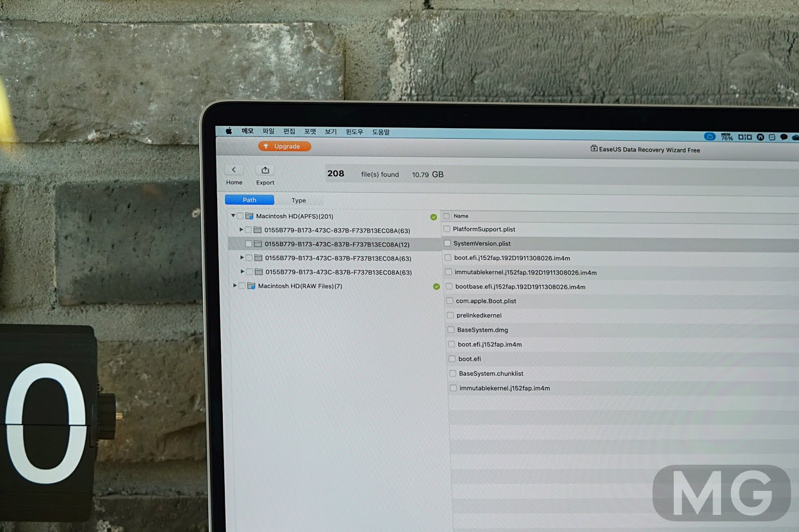The height and width of the screenshot is (532, 799).
Task: Select the PlatformSupport.plist checkbox
Action: click(447, 229)
